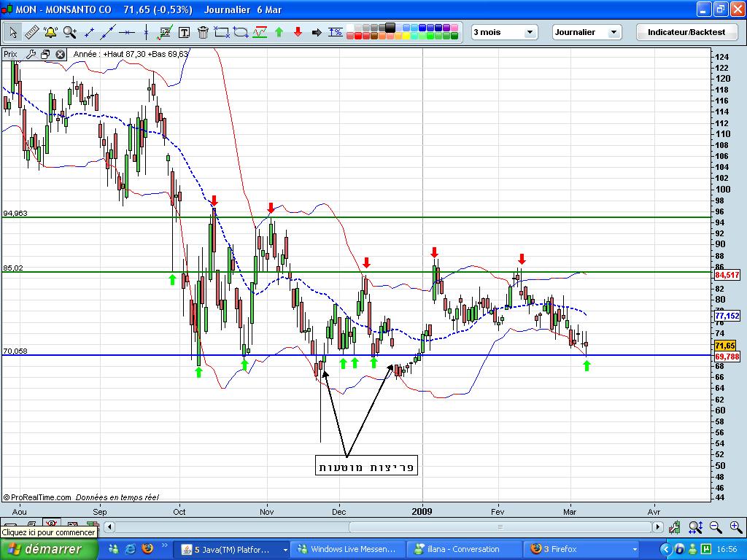The height and width of the screenshot is (560, 747).
Task: Click the zoom-in magnifier at bottom right
Action: 735,526
